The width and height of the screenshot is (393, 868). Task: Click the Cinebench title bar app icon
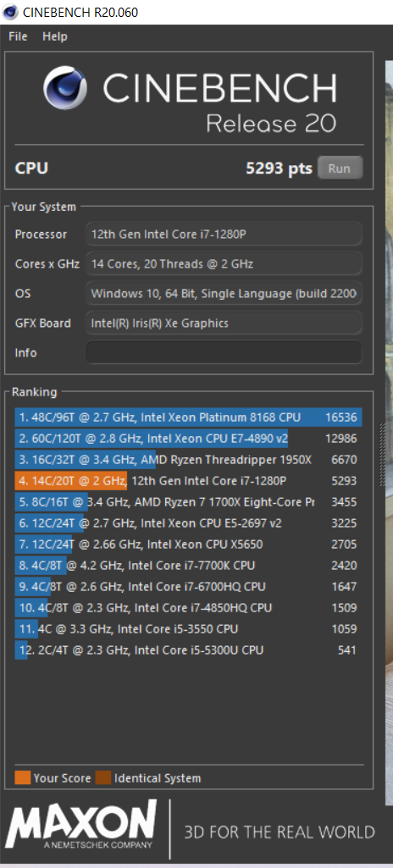click(x=9, y=12)
